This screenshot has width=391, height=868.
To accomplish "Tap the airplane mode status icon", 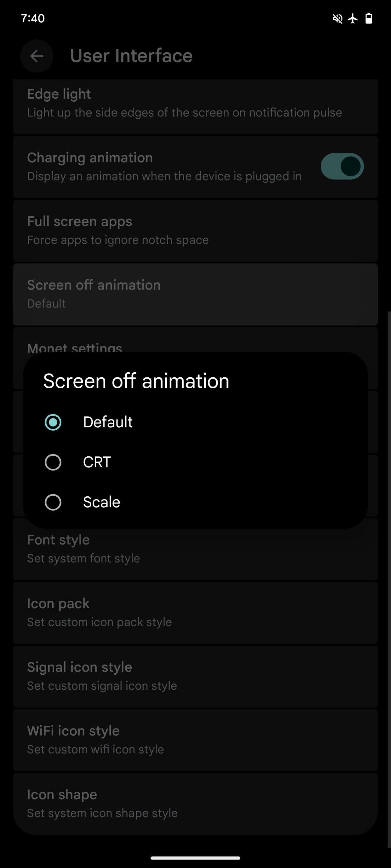I will pyautogui.click(x=353, y=18).
